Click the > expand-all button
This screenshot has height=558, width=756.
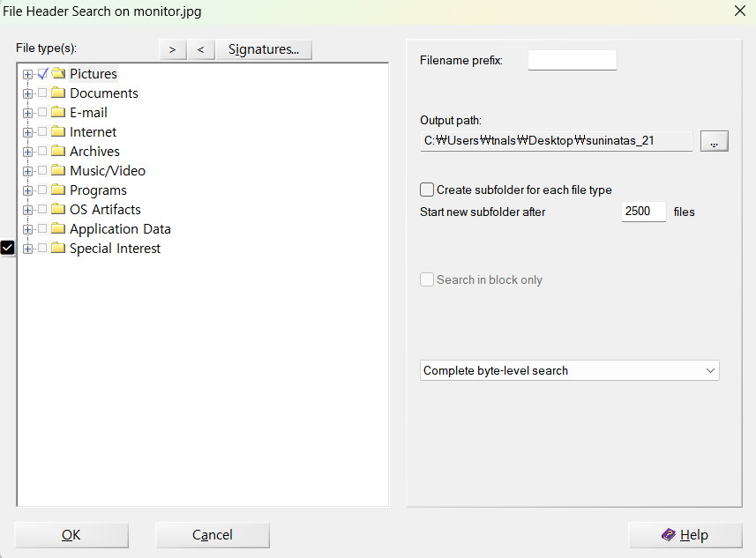(x=173, y=49)
